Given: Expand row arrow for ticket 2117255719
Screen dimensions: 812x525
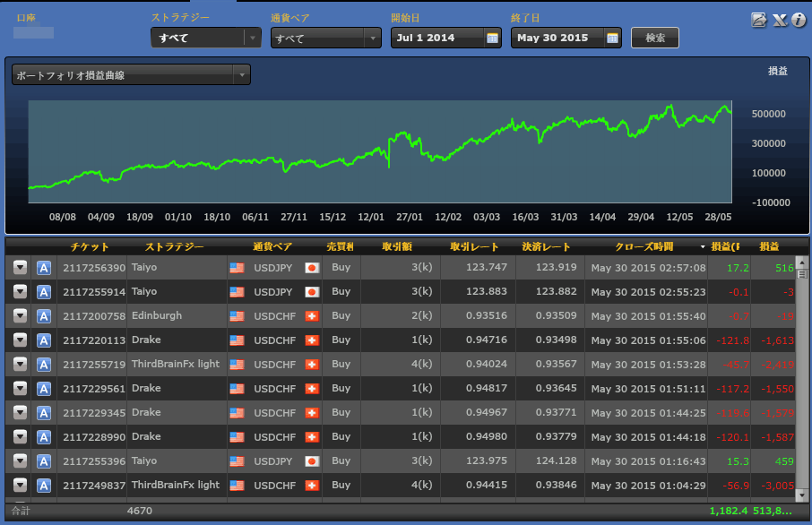Looking at the screenshot, I should click(x=21, y=364).
